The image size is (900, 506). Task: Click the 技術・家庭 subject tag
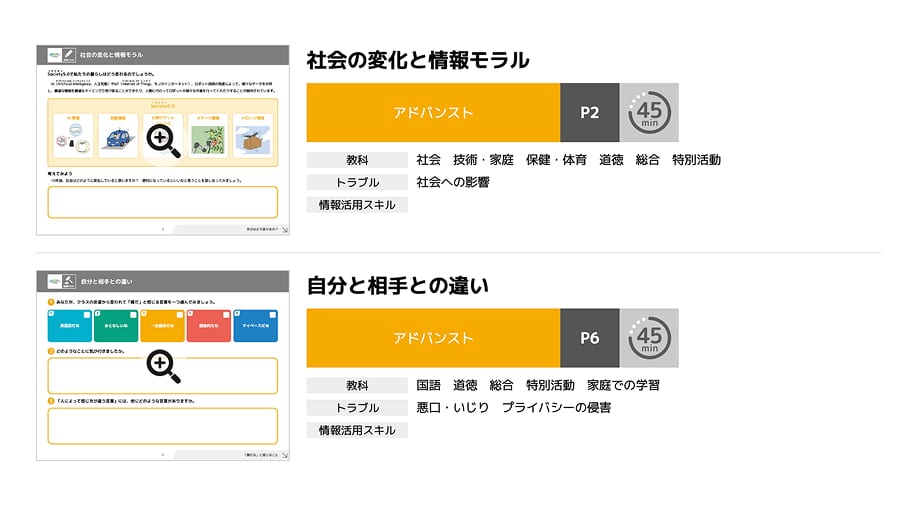point(483,159)
